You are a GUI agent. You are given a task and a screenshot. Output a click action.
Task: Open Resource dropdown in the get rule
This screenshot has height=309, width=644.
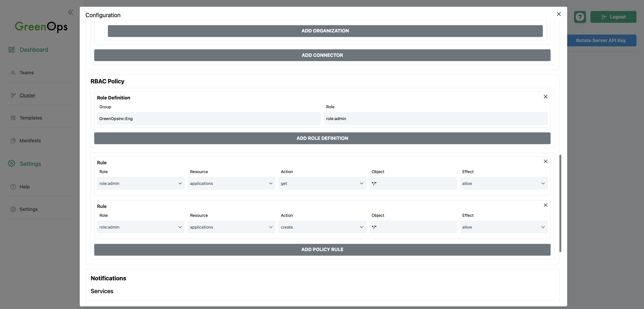pyautogui.click(x=231, y=183)
